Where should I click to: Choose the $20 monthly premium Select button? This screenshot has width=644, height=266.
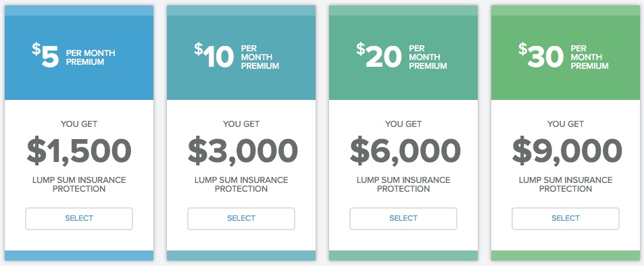(403, 218)
